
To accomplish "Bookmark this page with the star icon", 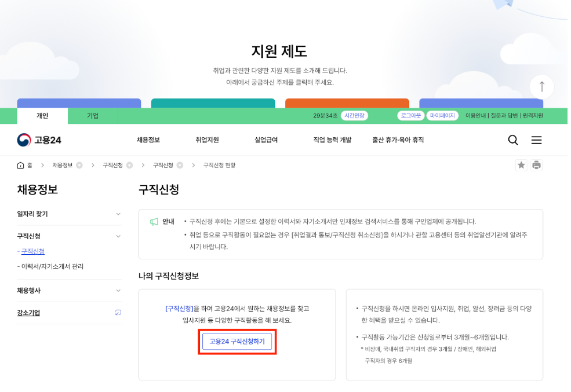I will [521, 164].
